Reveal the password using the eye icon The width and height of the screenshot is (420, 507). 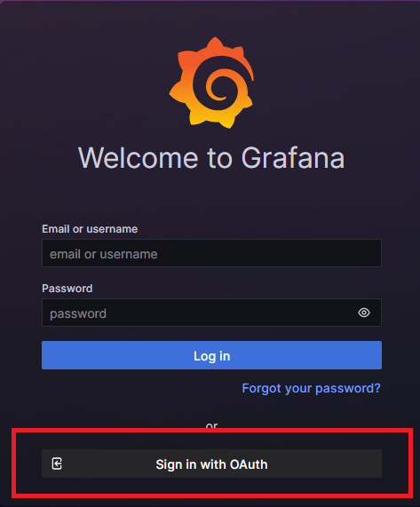point(364,313)
